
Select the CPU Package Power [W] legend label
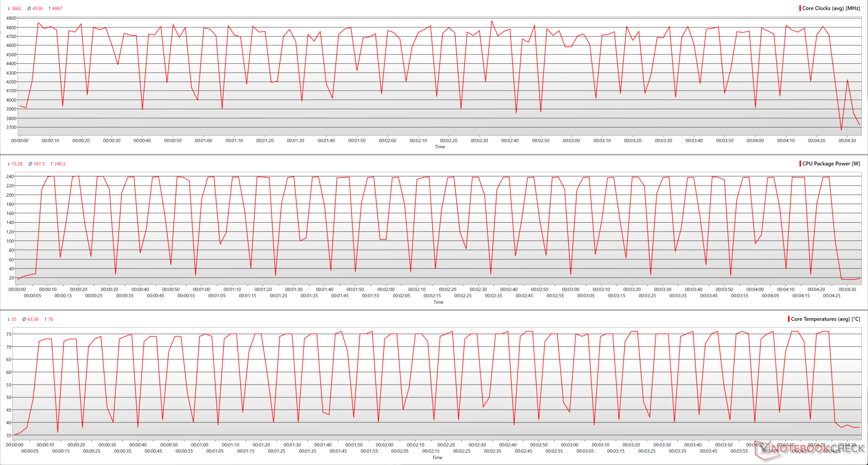pyautogui.click(x=831, y=164)
